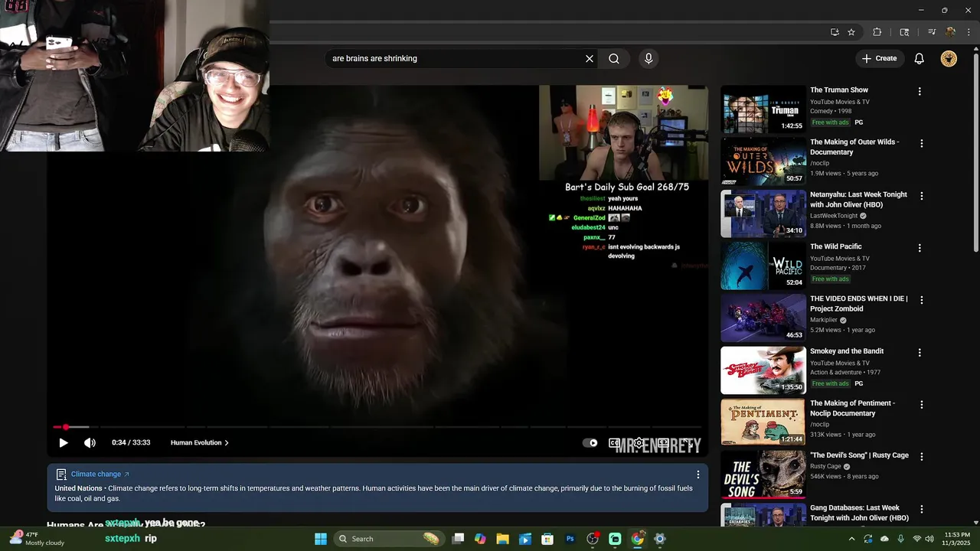Open Photoshop from taskbar

[570, 539]
